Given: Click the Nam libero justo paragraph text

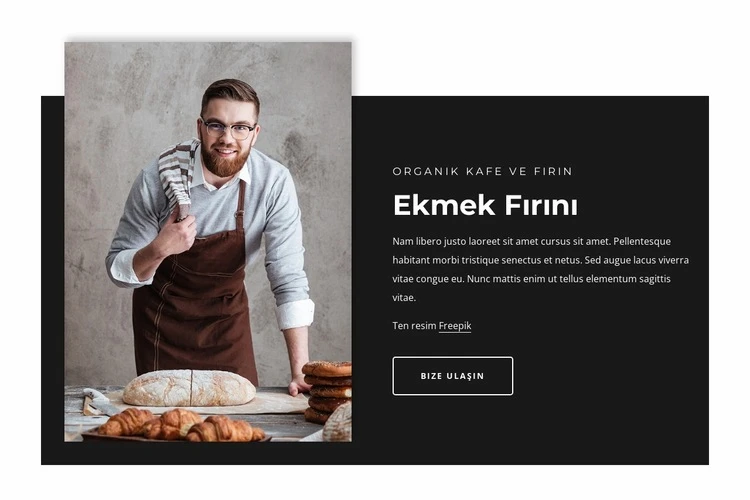Looking at the screenshot, I should [540, 269].
